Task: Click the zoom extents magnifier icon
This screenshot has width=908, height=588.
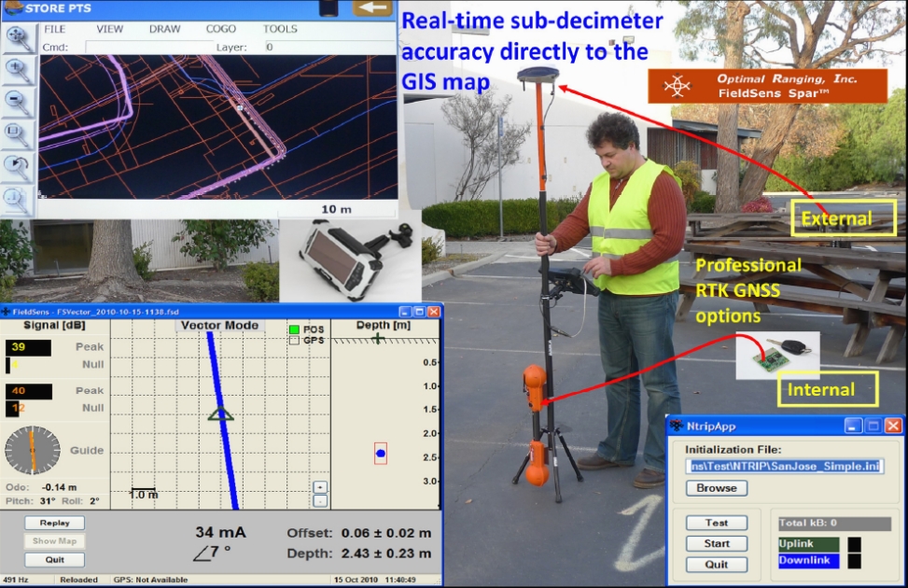Action: click(19, 36)
